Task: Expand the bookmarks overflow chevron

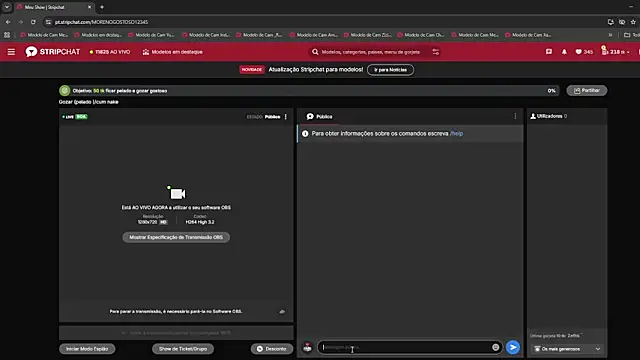Action: [x=610, y=35]
